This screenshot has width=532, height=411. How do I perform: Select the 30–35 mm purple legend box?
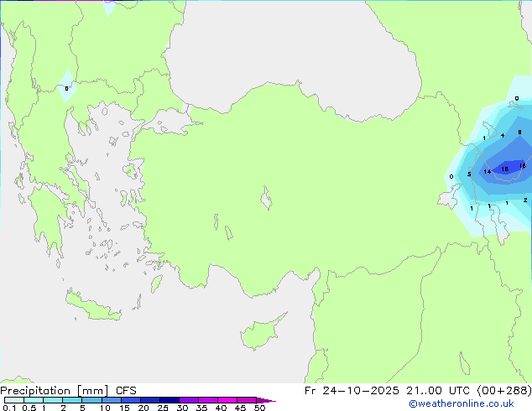[188, 400]
